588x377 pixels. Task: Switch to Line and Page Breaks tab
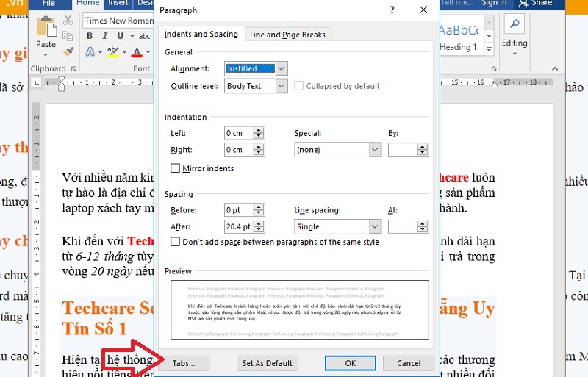coord(287,35)
